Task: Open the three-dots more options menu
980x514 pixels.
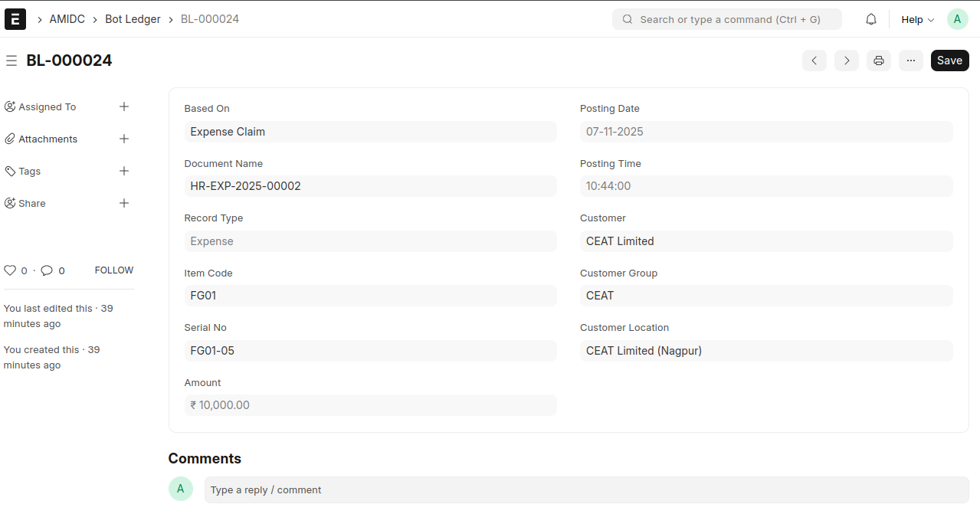Action: [x=911, y=61]
